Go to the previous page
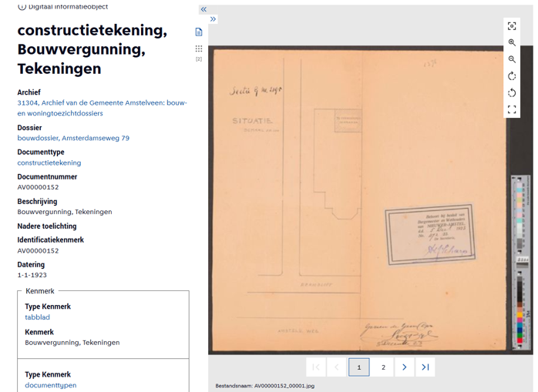 pos(337,367)
